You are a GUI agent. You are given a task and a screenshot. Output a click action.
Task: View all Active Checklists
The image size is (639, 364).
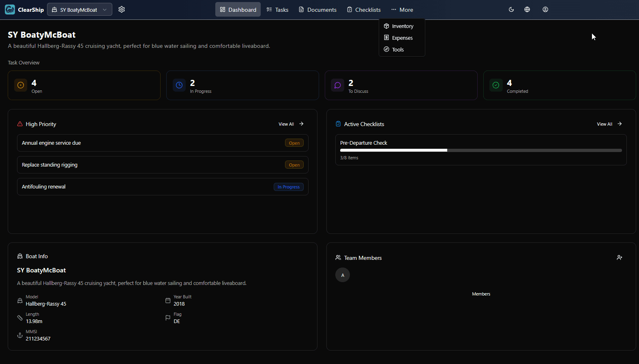point(609,124)
